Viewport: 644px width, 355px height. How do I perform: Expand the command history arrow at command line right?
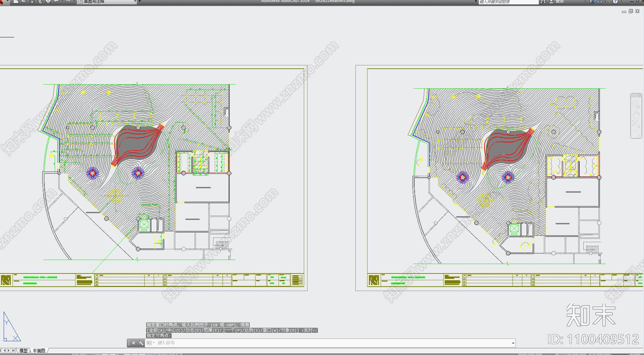513,343
